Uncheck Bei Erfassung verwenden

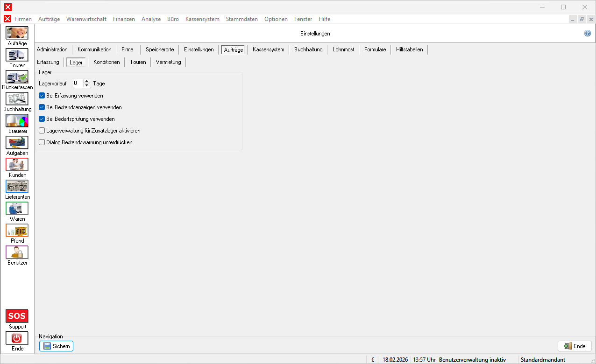point(42,96)
